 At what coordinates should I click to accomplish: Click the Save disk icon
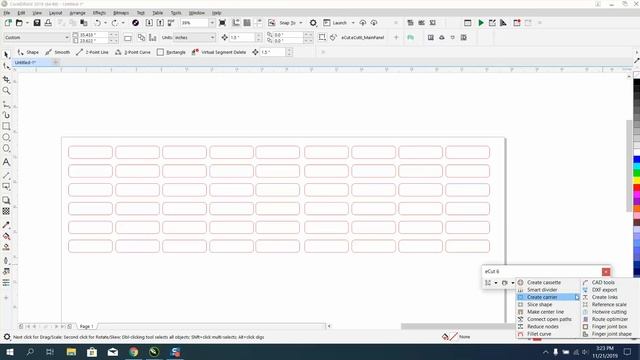click(x=37, y=23)
